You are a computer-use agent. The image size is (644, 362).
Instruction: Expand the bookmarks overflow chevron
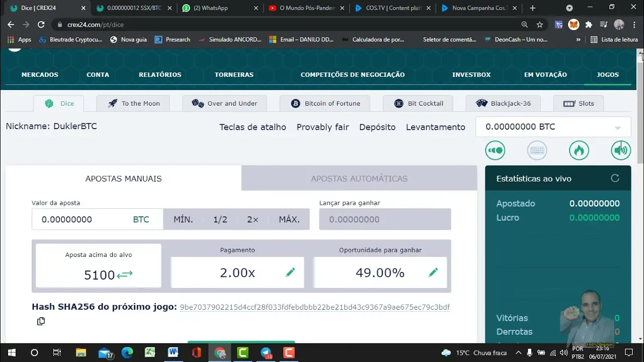click(578, 40)
